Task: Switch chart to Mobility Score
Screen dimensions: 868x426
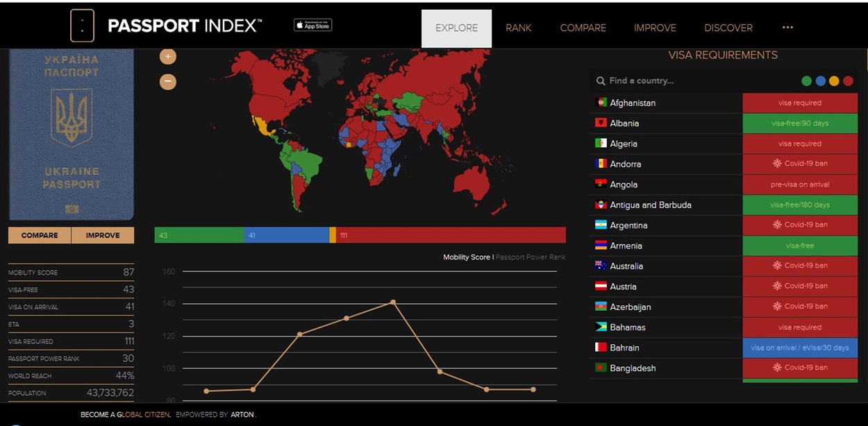Action: pos(467,257)
